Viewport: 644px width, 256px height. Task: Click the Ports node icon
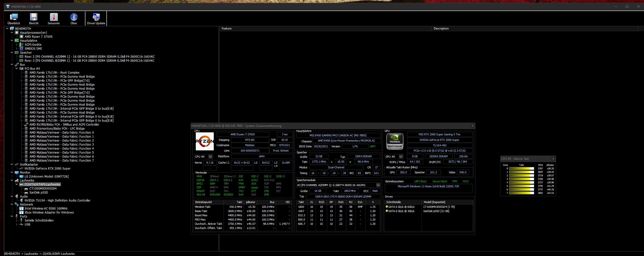tap(17, 217)
